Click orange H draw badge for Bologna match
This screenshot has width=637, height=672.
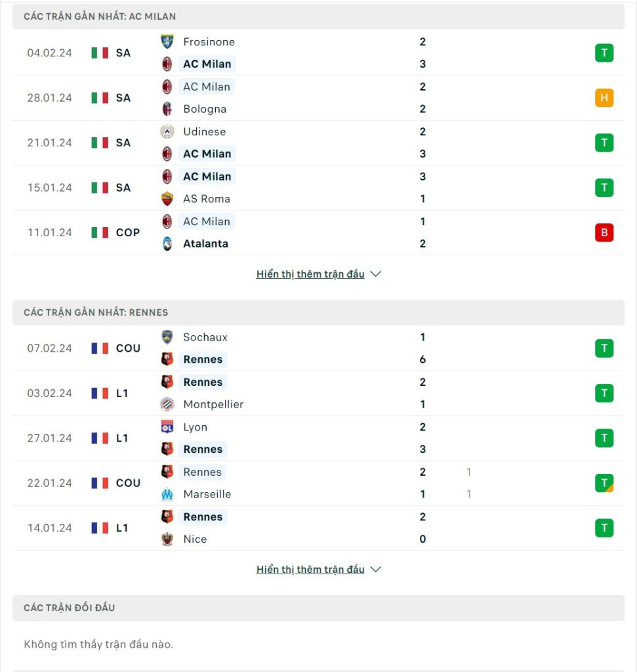pyautogui.click(x=604, y=98)
